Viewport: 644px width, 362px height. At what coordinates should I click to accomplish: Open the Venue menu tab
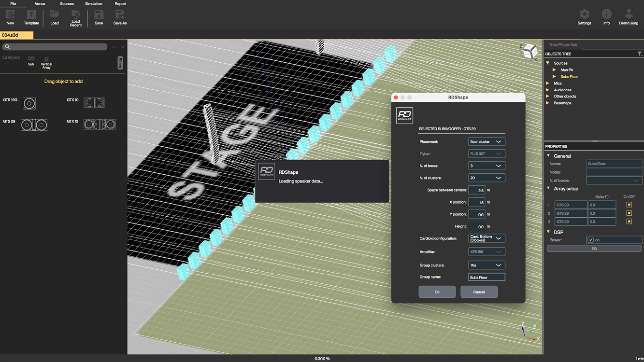[40, 4]
